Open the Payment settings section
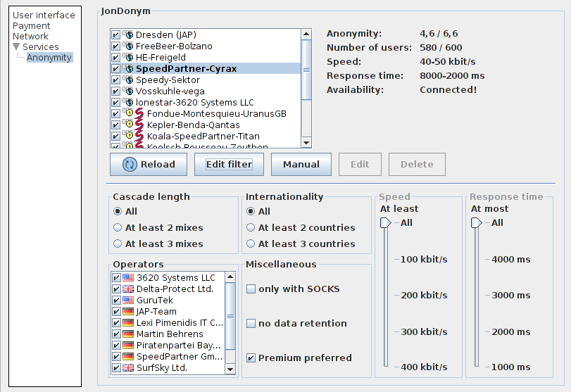The height and width of the screenshot is (392, 571). [31, 26]
